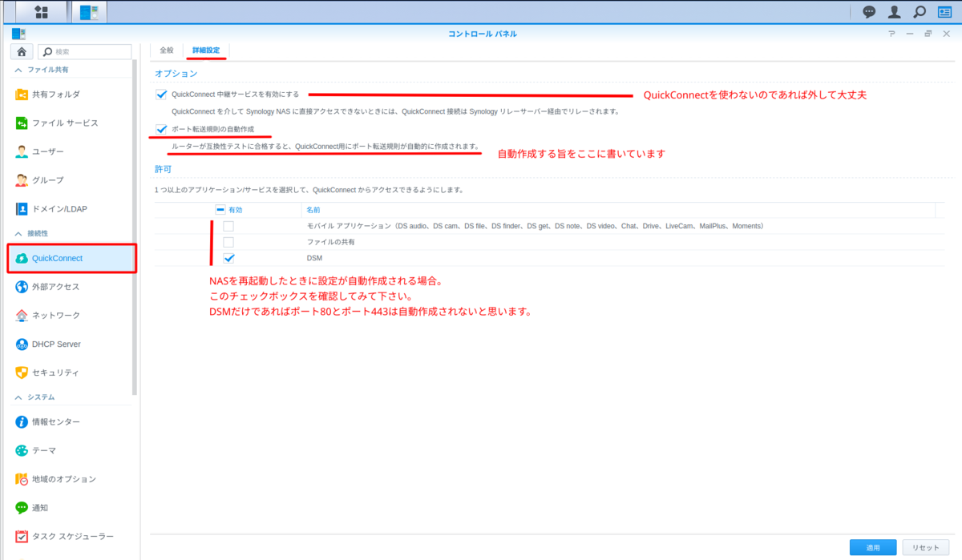Open the DSM main menu grid icon

tap(42, 12)
